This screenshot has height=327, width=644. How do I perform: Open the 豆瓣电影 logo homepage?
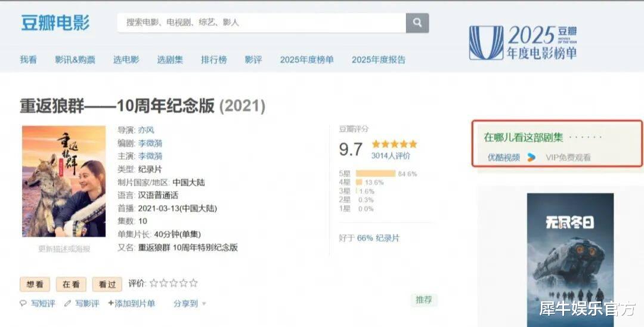pyautogui.click(x=55, y=23)
